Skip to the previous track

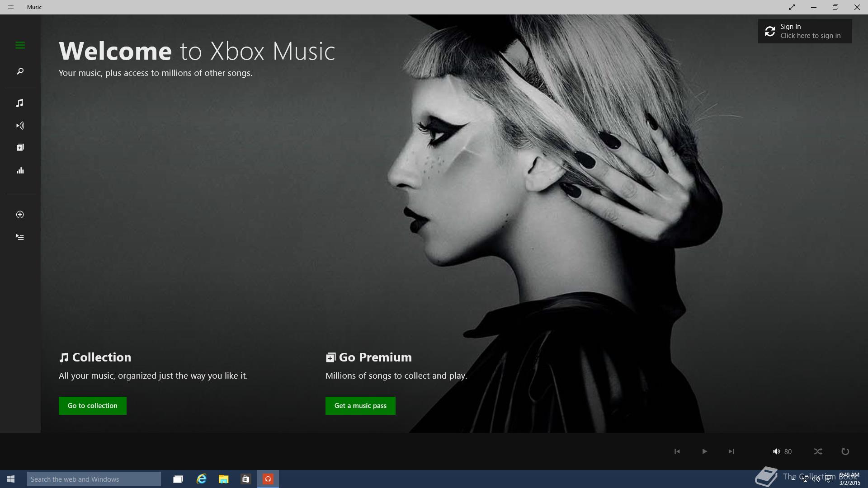[x=677, y=451]
